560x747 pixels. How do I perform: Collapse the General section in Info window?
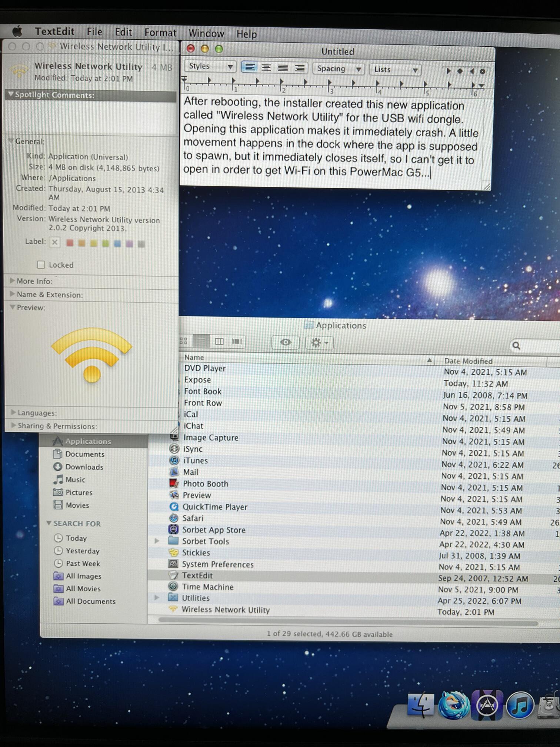[x=11, y=141]
